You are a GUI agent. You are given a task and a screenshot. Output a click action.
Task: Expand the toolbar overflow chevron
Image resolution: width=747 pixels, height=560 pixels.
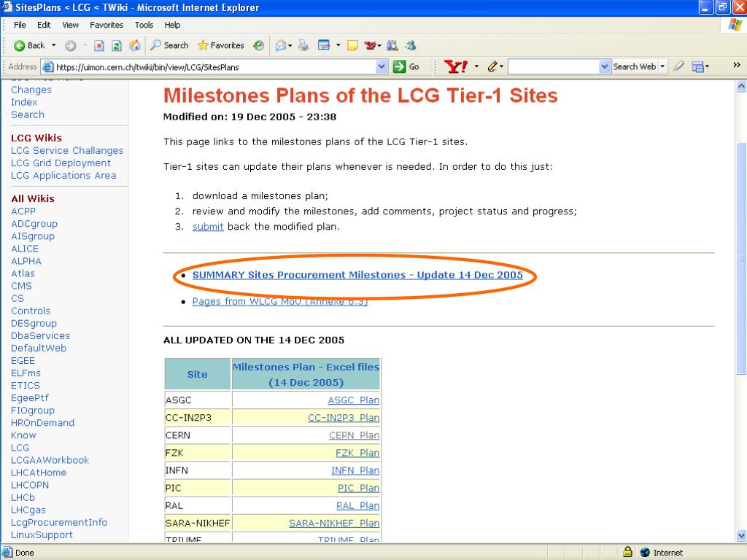click(737, 65)
